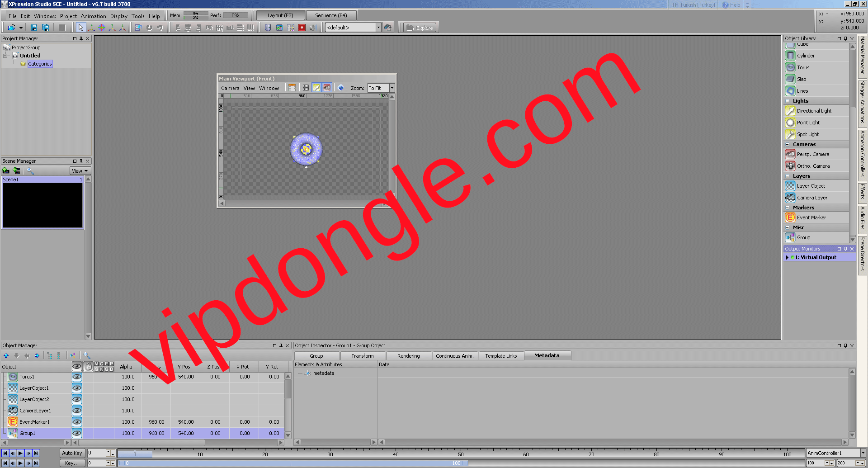The image size is (868, 468).
Task: Add the Cylinder object from Object Library
Action: coord(816,56)
